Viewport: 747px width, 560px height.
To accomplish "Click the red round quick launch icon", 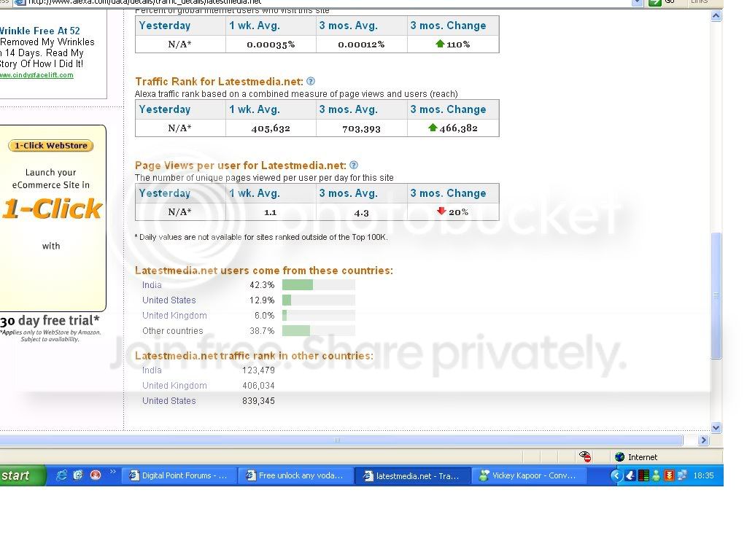I will [96, 475].
